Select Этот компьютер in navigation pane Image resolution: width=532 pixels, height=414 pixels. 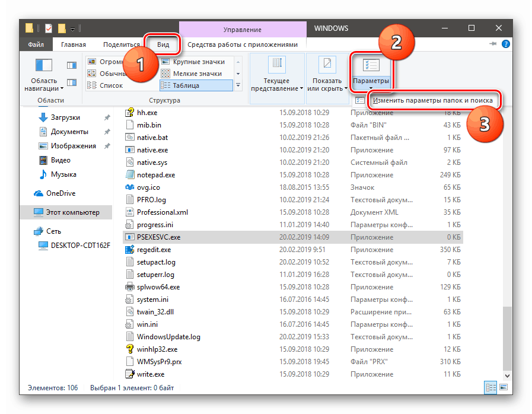pyautogui.click(x=66, y=212)
